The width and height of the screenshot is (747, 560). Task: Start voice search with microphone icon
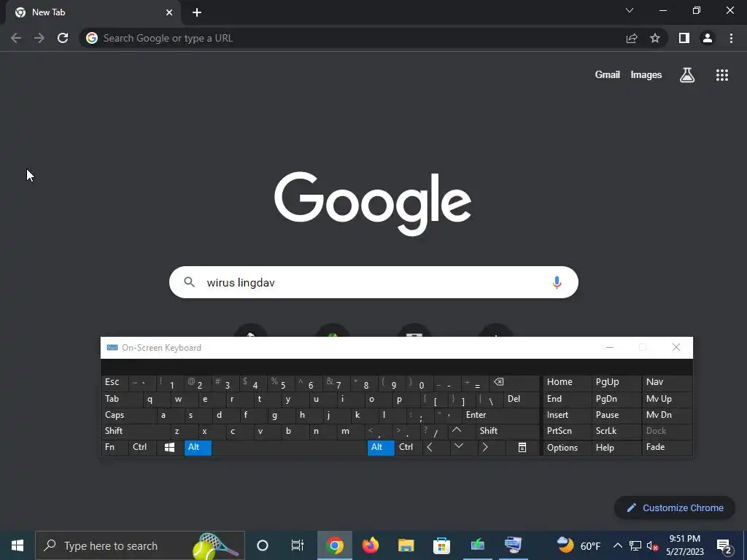coord(557,282)
